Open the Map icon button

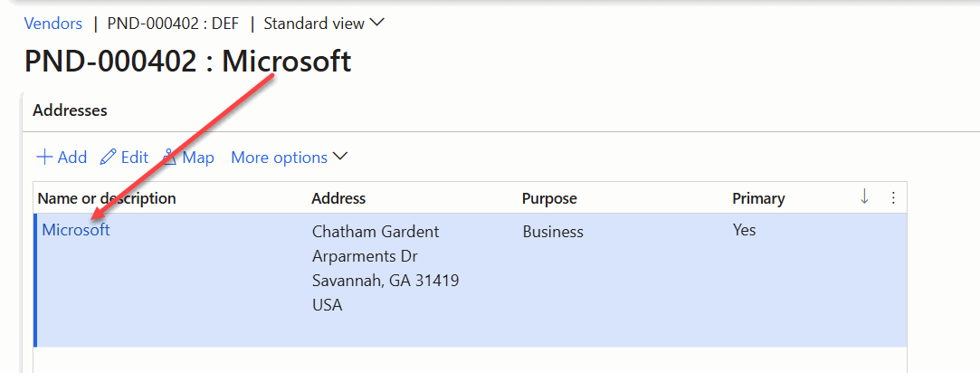click(x=169, y=158)
